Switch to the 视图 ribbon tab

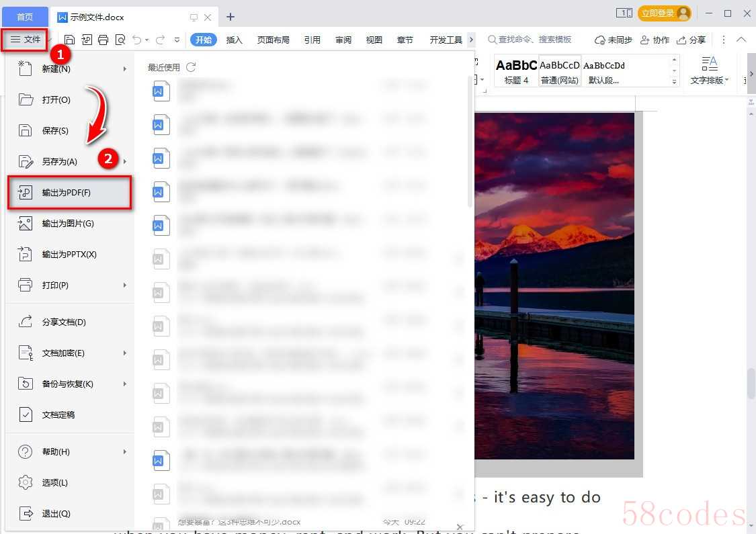pos(374,40)
